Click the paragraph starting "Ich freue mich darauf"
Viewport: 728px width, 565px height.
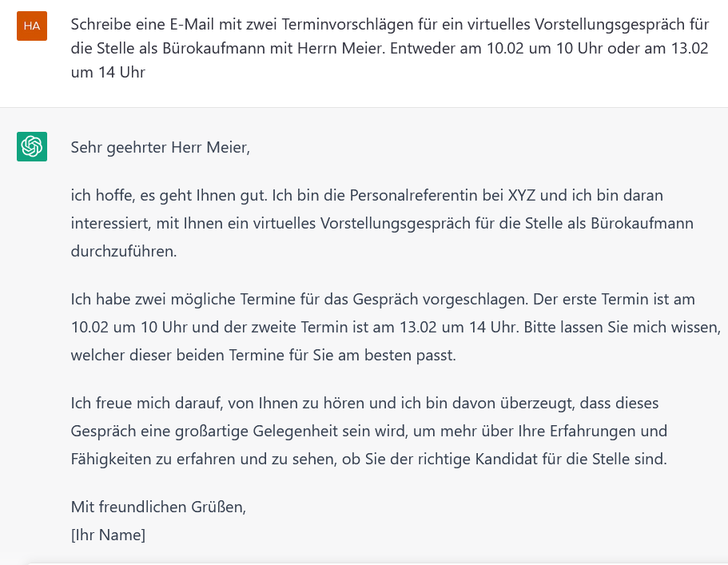[368, 432]
